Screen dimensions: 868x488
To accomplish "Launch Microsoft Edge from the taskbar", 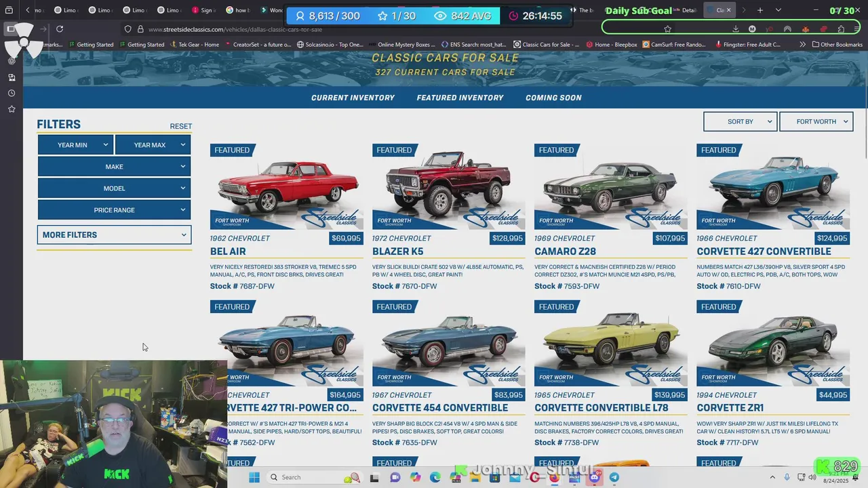I will [x=435, y=477].
